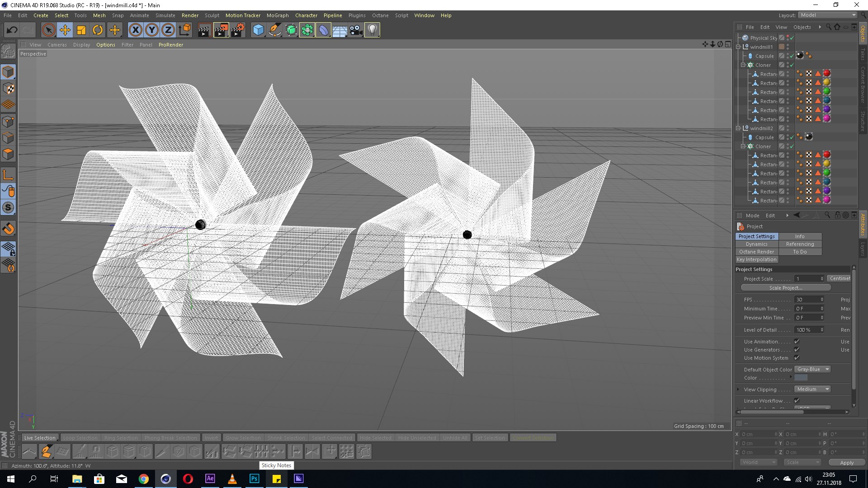
Task: Collapse the Cloner under windmill1
Action: 743,65
